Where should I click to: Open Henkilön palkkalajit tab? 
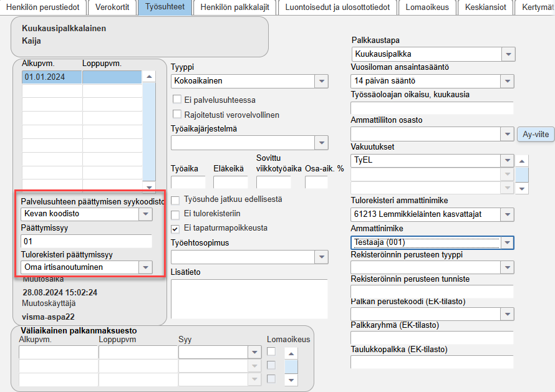[234, 7]
